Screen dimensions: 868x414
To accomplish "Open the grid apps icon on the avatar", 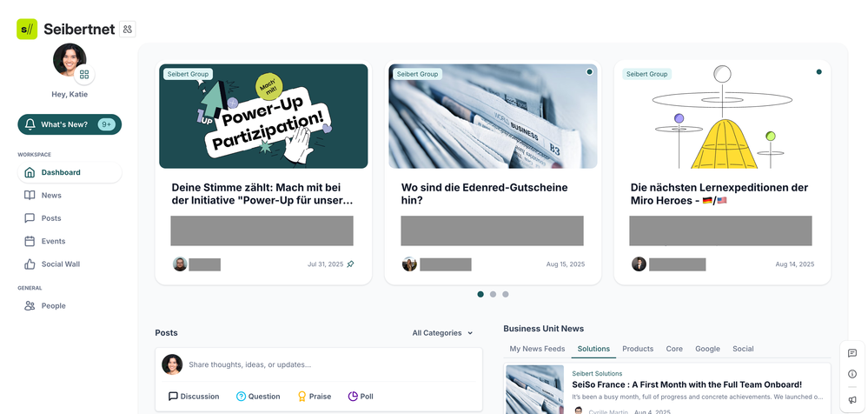I will (x=84, y=74).
